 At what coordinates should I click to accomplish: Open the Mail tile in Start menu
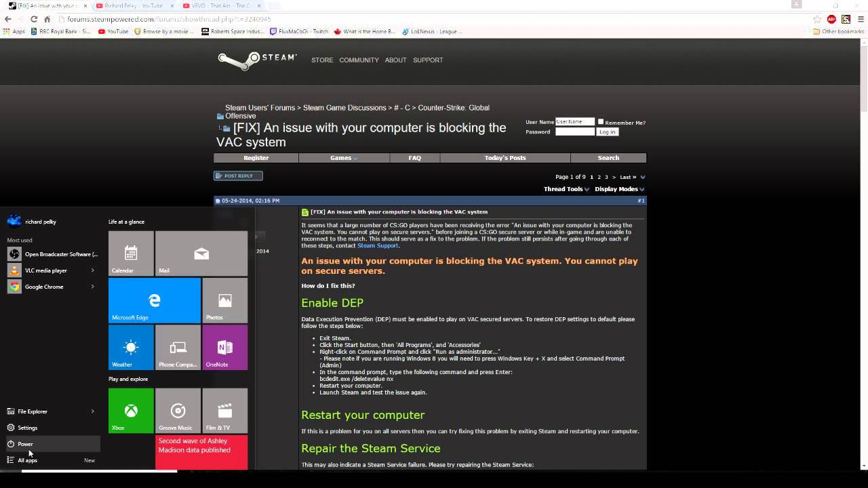coord(201,253)
